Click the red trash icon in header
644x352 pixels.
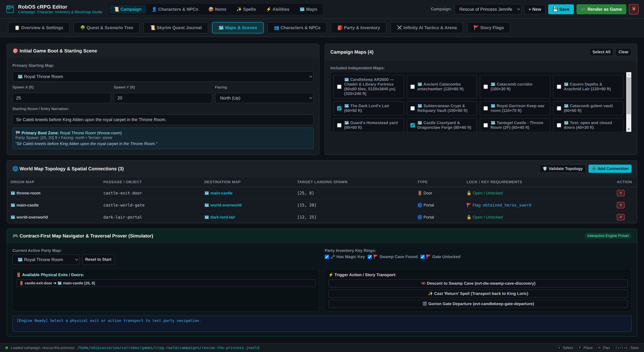633,9
